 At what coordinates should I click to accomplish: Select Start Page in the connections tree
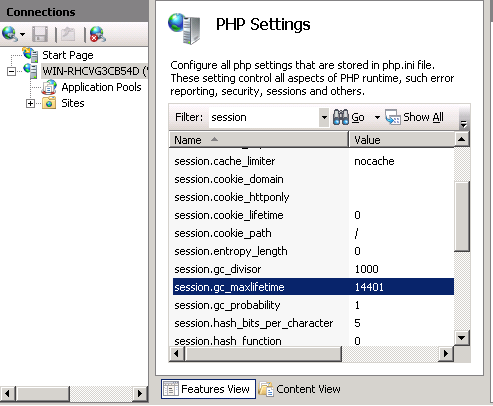click(x=68, y=55)
